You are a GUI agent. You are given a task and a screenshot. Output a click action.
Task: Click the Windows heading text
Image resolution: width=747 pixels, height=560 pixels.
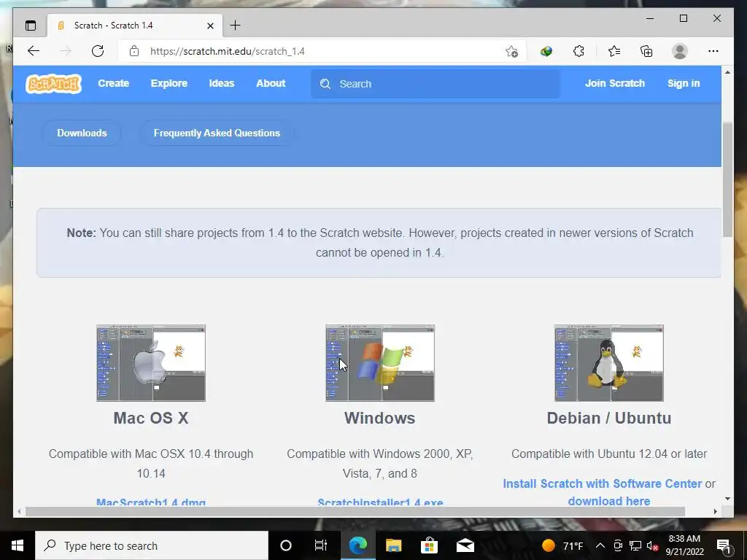(x=379, y=418)
